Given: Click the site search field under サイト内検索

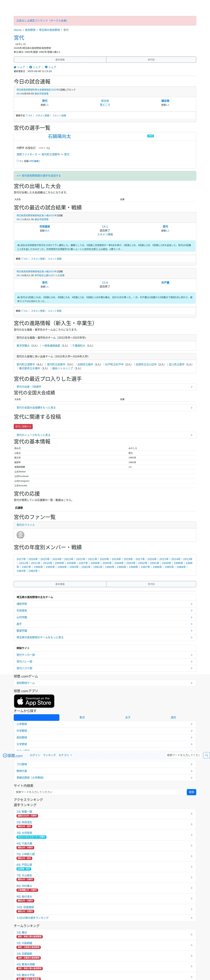Looking at the screenshot, I should 100,792.
